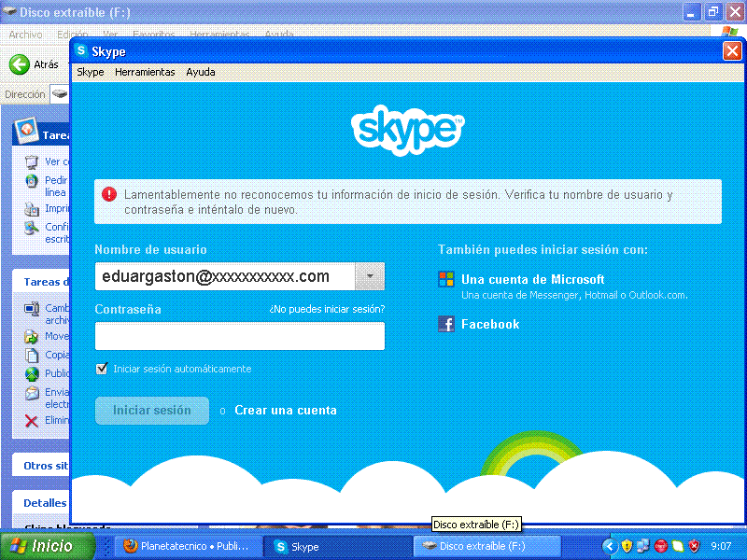The image size is (747, 560).
Task: Click the "Lamentablemente no reconocemos" error message text
Action: pos(399,202)
